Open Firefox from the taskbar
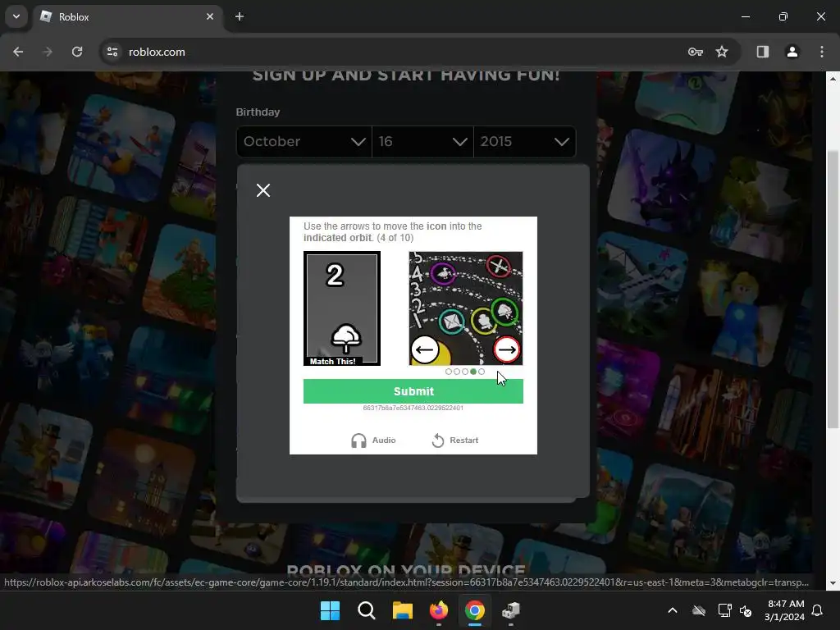Viewport: 840px width, 630px height. (439, 610)
